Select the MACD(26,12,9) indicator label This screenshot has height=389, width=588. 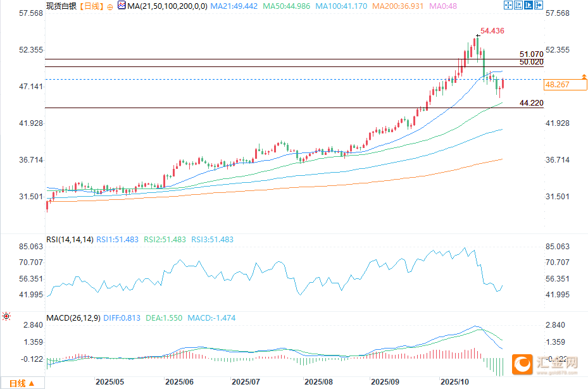[73, 318]
